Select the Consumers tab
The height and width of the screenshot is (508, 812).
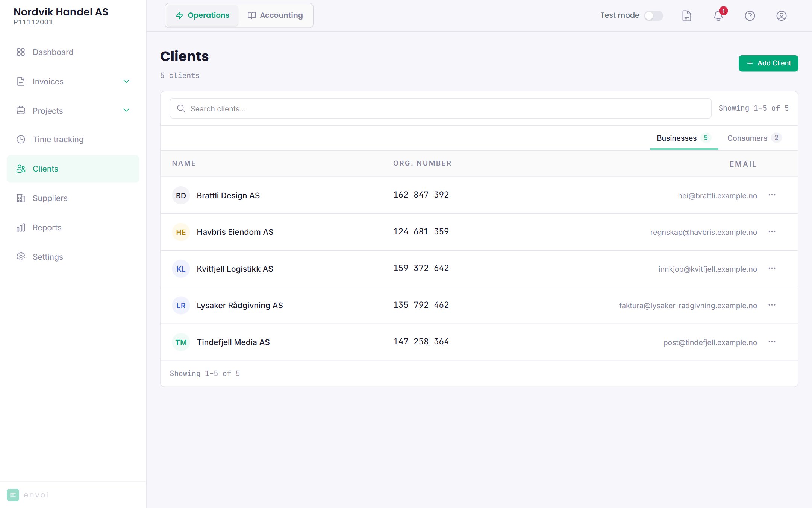[754, 138]
